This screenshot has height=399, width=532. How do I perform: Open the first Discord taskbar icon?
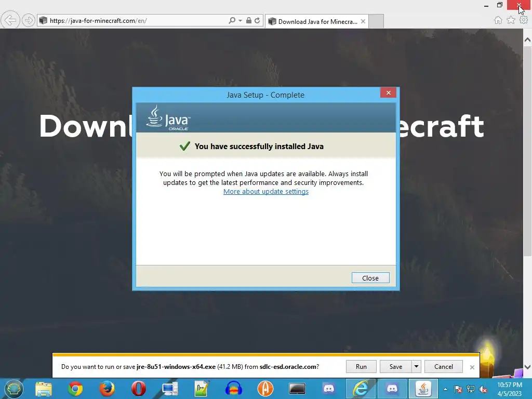point(328,389)
